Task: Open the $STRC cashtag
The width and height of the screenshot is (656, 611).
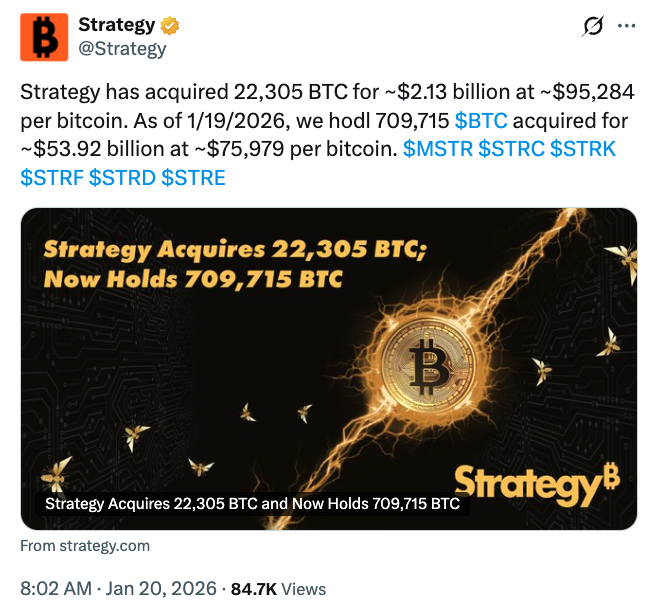Action: pyautogui.click(x=510, y=150)
